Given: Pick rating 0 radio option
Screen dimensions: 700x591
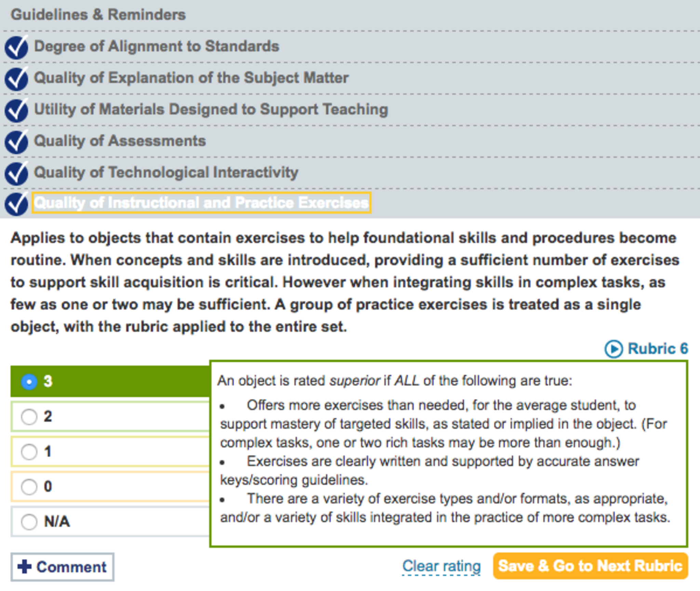Looking at the screenshot, I should (x=29, y=487).
